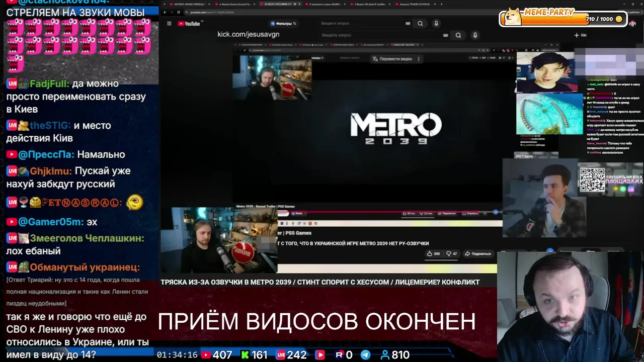644x362 pixels.
Task: Click the create plus button
Action: (x=577, y=35)
